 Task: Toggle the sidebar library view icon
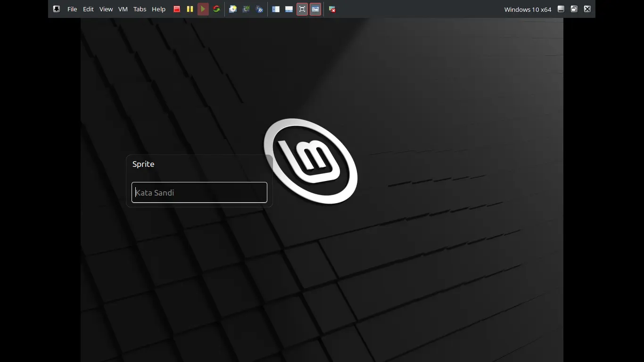[x=276, y=9]
